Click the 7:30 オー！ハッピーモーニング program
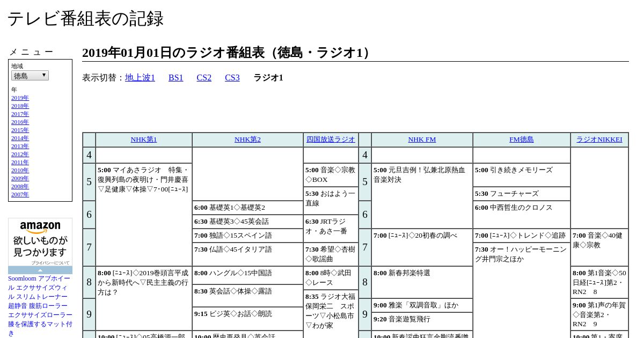This screenshot has width=644, height=338. pyautogui.click(x=522, y=290)
